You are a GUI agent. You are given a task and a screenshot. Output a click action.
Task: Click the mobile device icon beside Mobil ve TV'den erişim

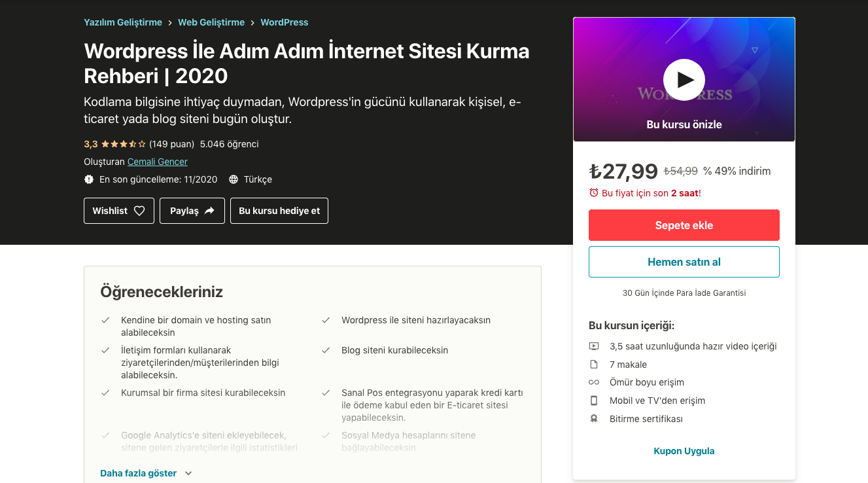[x=594, y=401]
